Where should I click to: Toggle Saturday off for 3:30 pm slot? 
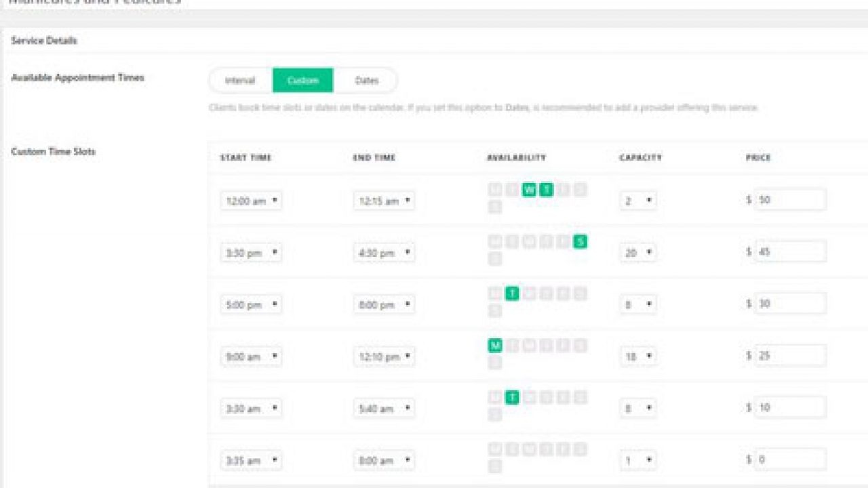tap(580, 241)
